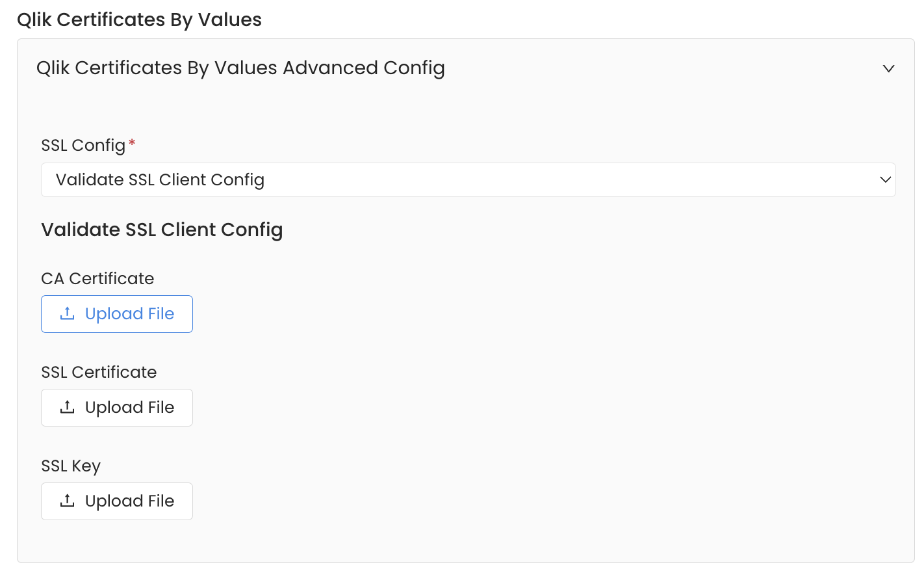The image size is (924, 567).
Task: Click the Validate SSL Client Config section heading
Action: [162, 230]
